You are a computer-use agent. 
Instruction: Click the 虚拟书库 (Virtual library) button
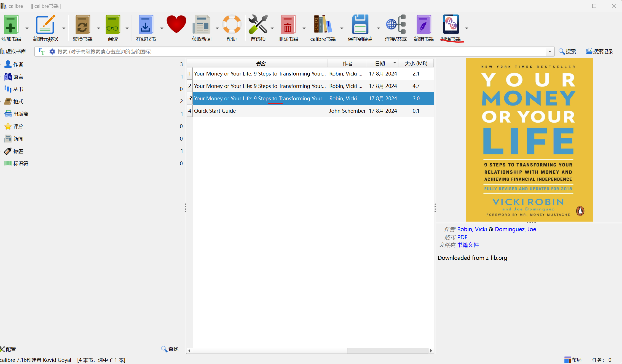click(13, 51)
